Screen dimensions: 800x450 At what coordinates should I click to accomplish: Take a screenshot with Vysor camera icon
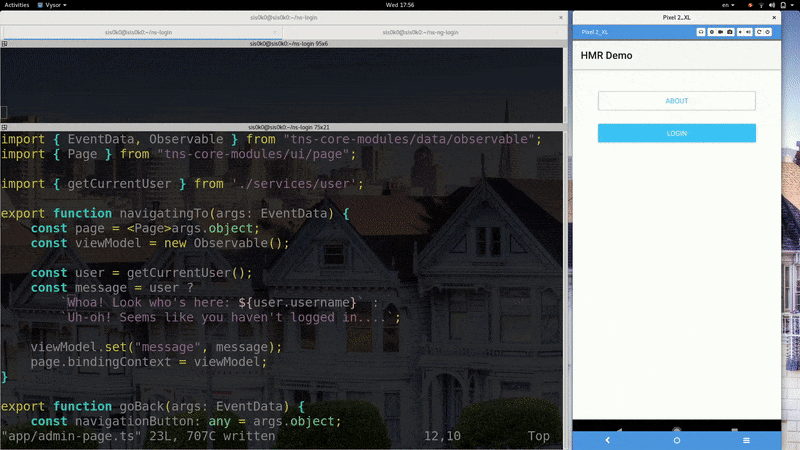[x=729, y=32]
